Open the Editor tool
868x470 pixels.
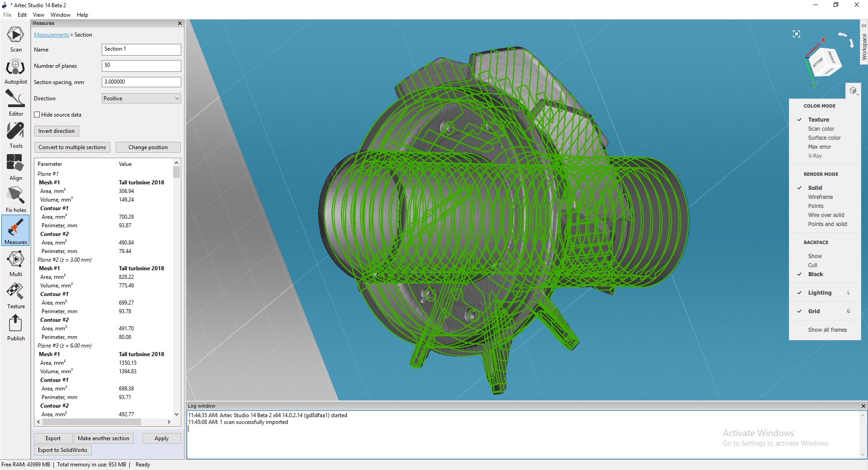[15, 103]
